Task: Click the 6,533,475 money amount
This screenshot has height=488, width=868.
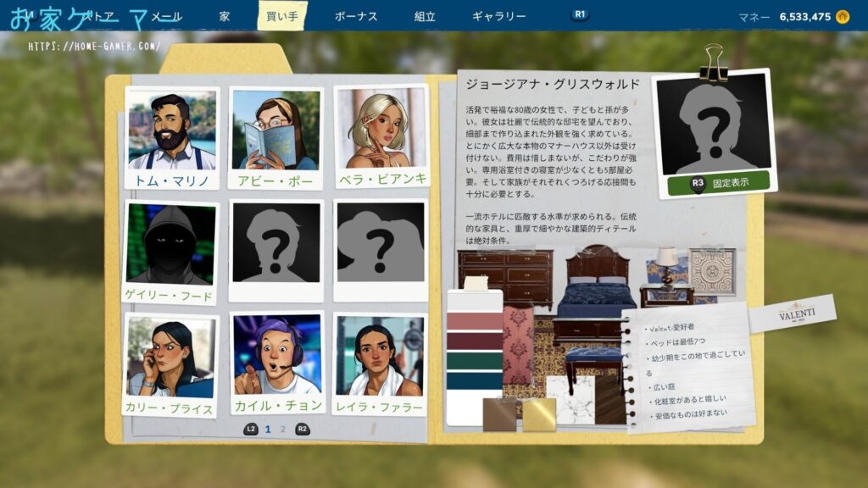Action: click(x=805, y=17)
